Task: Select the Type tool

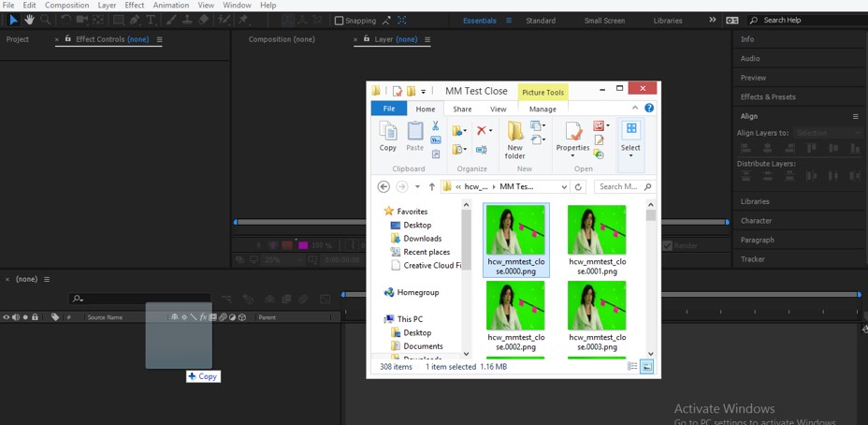Action: (152, 20)
